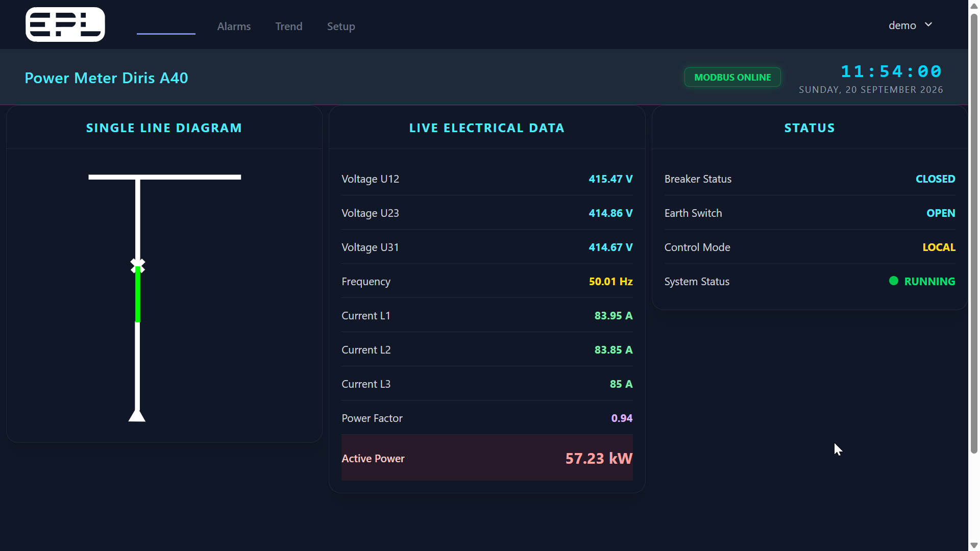Viewport: 980px width, 551px height.
Task: Click the LIVE ELECTRICAL DATA heading
Action: click(x=487, y=128)
